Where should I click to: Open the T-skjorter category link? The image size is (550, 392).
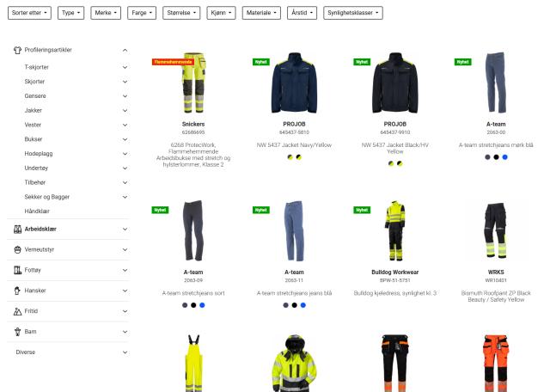coord(36,67)
